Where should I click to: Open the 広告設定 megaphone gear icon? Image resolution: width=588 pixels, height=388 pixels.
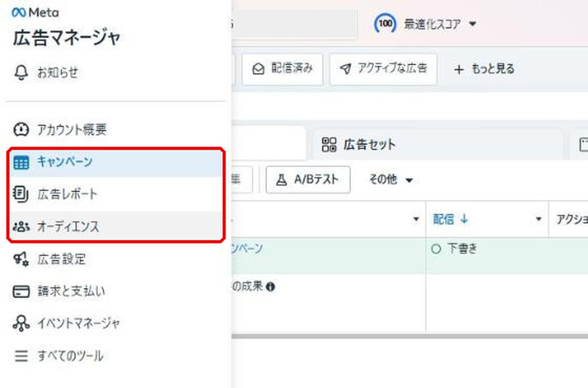(21, 259)
